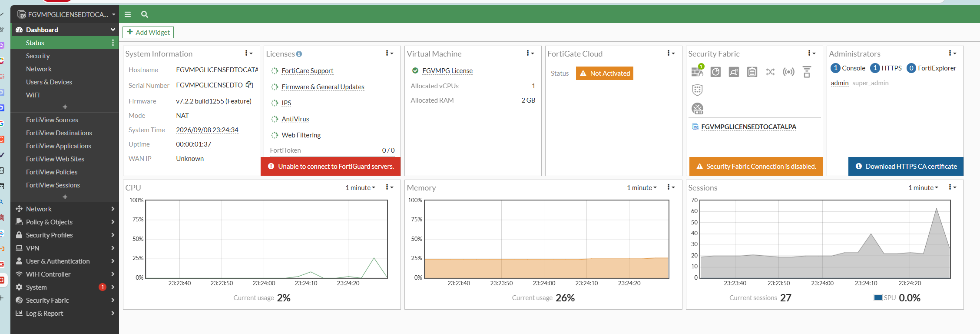Expand the Security Profiles menu
The width and height of the screenshot is (980, 334).
[x=65, y=235]
